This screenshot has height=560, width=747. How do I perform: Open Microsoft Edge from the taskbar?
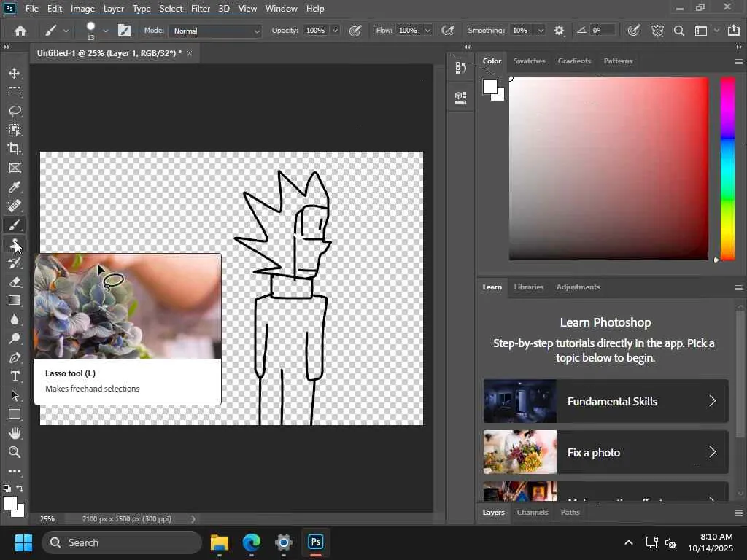click(x=252, y=542)
